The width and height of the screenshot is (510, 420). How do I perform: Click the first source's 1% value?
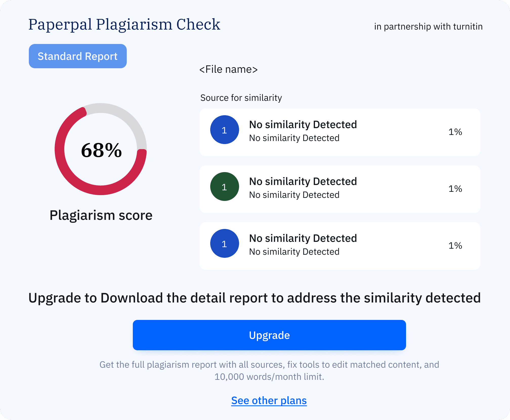[455, 132]
